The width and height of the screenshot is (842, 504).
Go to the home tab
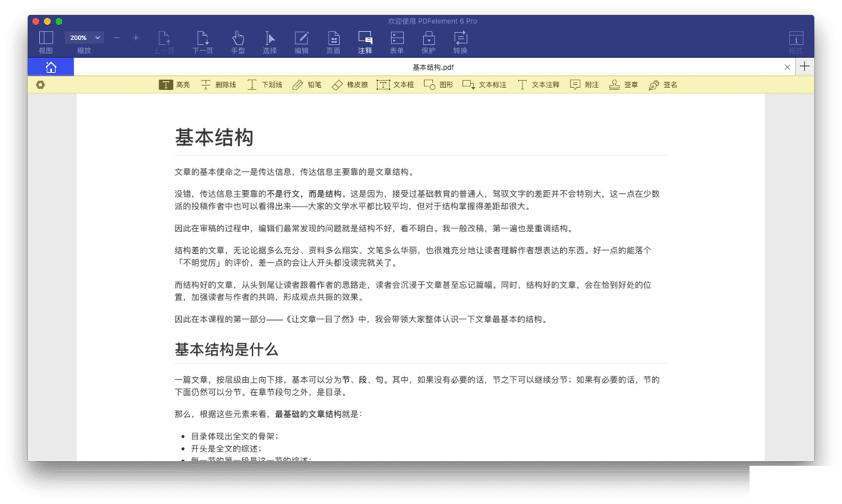[51, 67]
